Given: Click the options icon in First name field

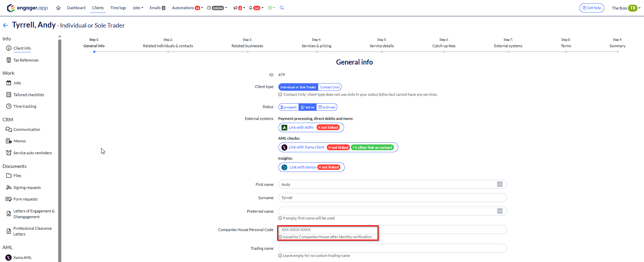Looking at the screenshot, I should (500, 184).
